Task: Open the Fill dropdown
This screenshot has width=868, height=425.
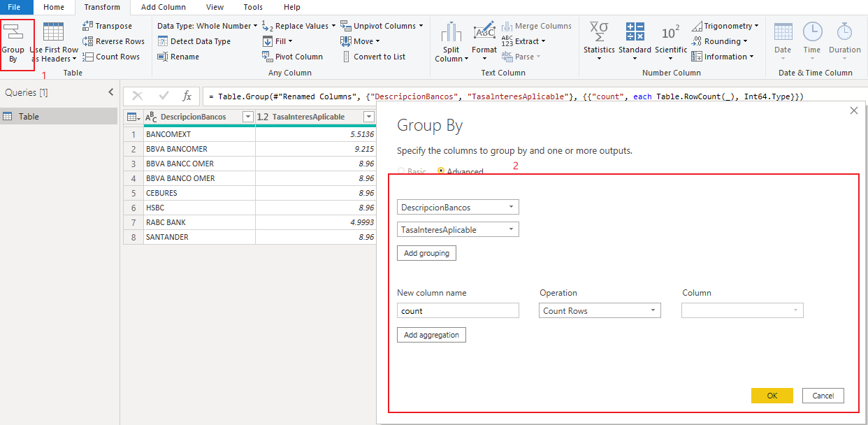Action: (278, 41)
